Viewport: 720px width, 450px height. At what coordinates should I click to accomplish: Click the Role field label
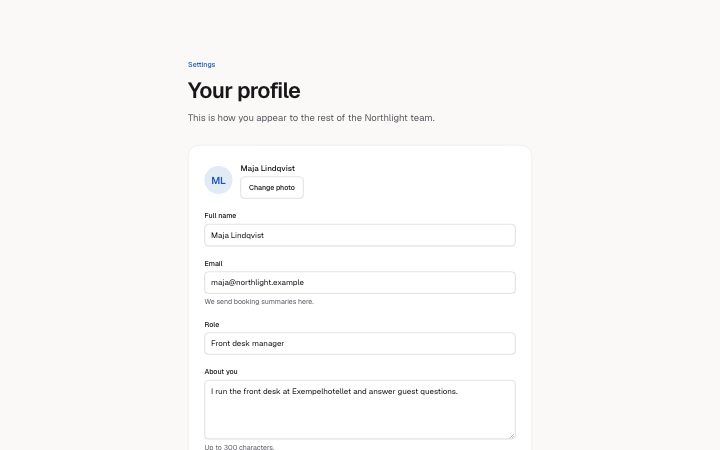pyautogui.click(x=212, y=324)
